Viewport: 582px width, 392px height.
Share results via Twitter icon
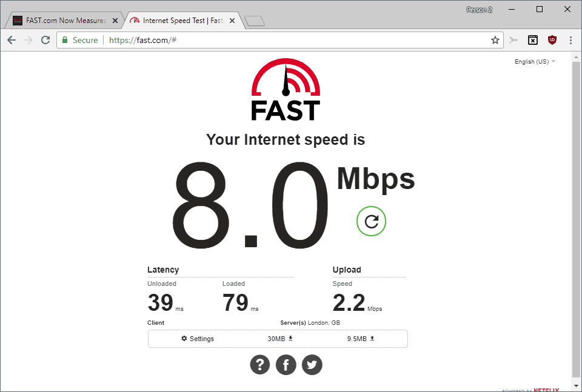[x=312, y=365]
